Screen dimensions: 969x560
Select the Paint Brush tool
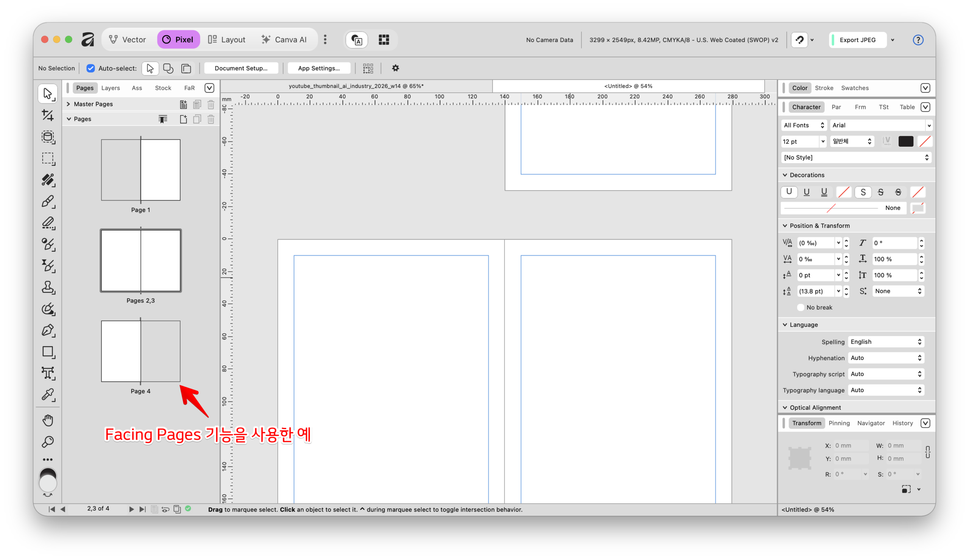pos(48,201)
